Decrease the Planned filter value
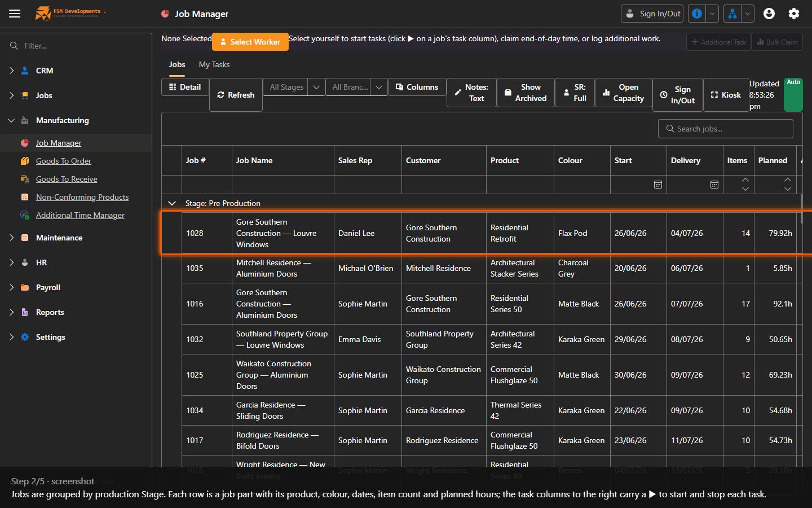 (788, 189)
